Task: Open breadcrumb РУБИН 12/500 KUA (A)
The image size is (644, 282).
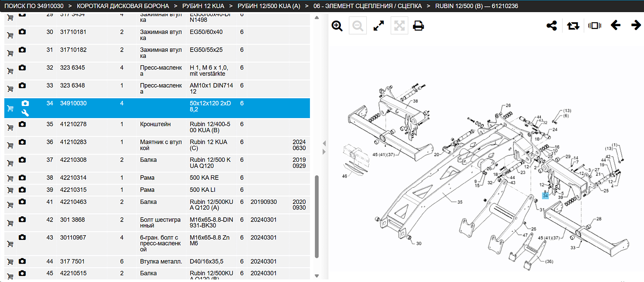Action: [269, 6]
